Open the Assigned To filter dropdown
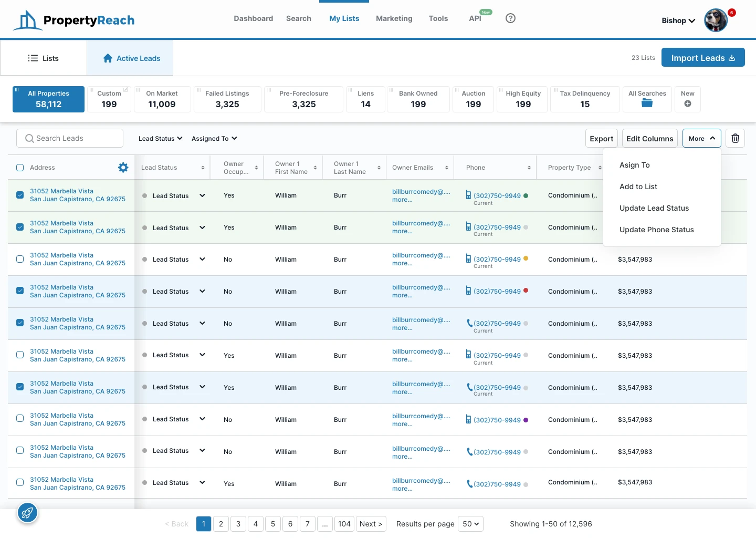 point(214,139)
